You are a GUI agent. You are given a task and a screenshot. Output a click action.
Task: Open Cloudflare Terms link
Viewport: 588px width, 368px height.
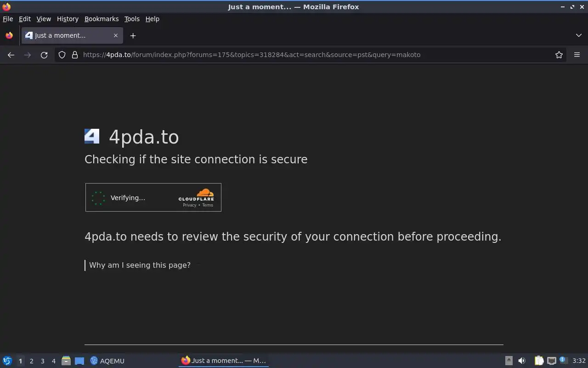pos(208,205)
